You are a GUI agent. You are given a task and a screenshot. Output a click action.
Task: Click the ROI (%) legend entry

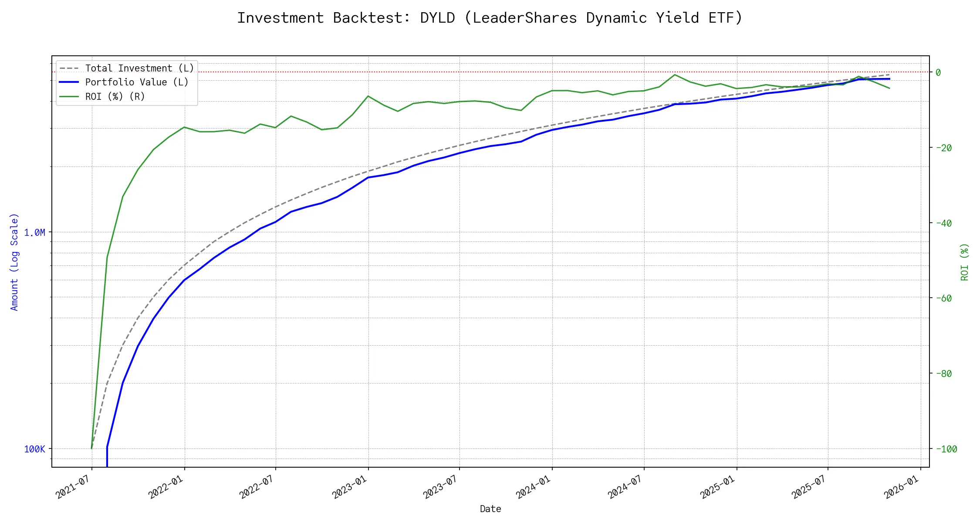[x=115, y=96]
